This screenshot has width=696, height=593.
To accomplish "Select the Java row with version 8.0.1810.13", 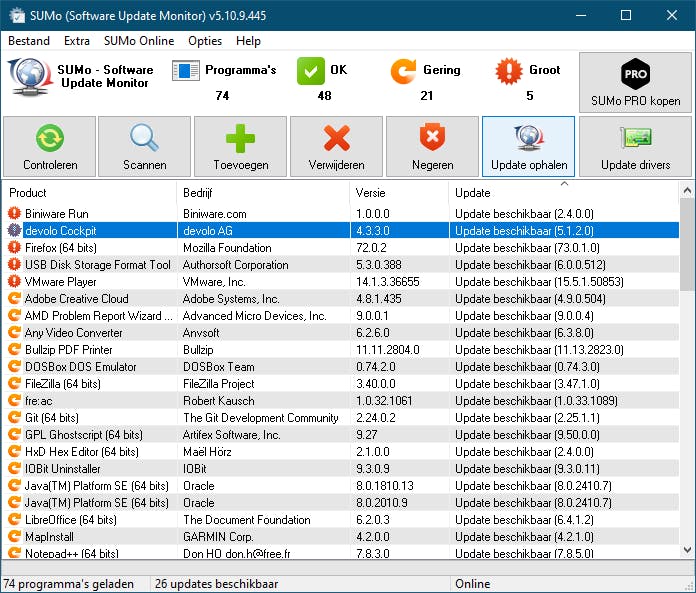I will pos(341,486).
